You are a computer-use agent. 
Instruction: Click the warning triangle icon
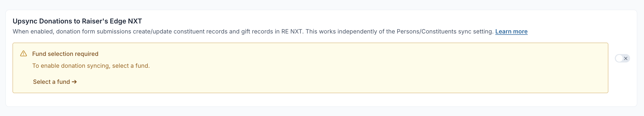24,54
